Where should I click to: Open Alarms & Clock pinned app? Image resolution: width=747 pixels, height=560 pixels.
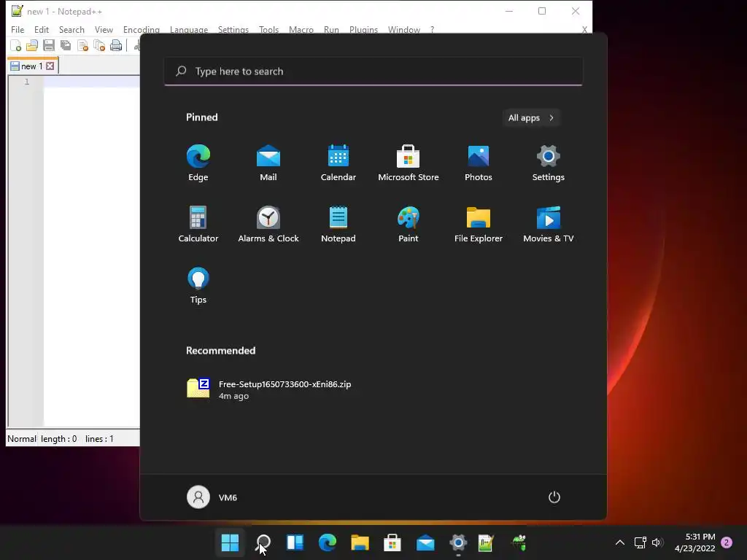pos(268,225)
